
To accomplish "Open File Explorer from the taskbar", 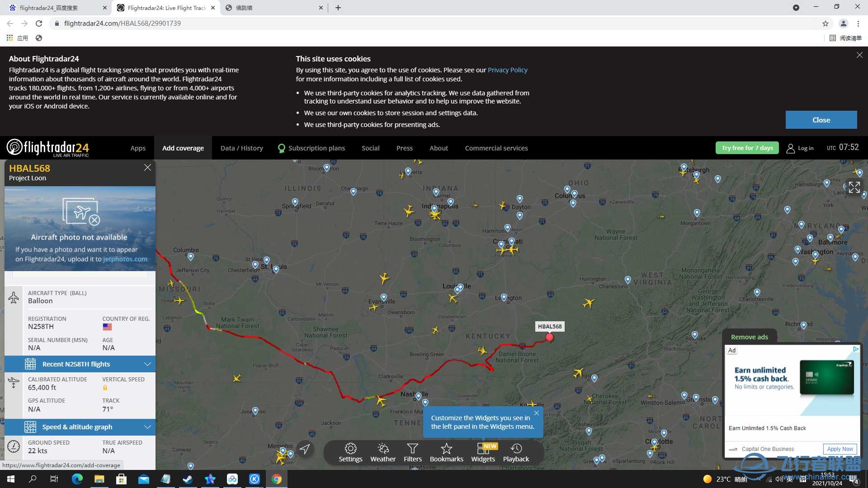I will 99,479.
